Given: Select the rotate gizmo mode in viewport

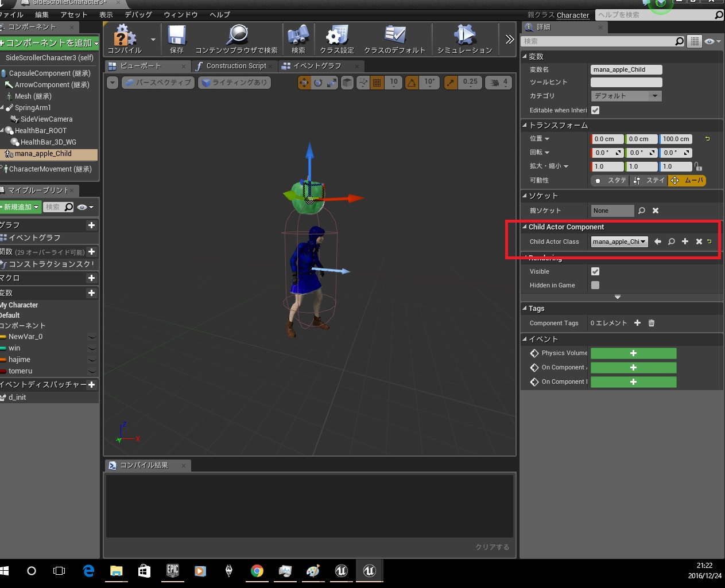Looking at the screenshot, I should click(x=318, y=83).
